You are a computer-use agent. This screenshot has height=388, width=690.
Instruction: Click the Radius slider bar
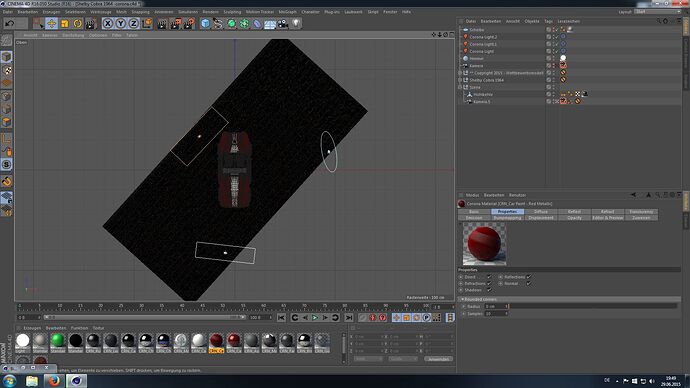coord(593,306)
